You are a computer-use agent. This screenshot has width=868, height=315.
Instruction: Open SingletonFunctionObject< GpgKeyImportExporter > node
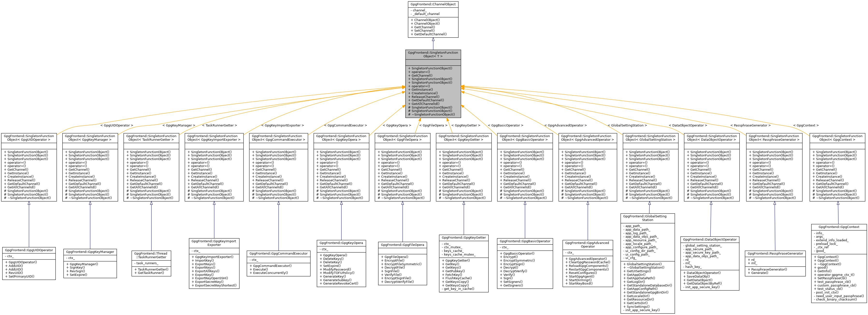pyautogui.click(x=214, y=167)
